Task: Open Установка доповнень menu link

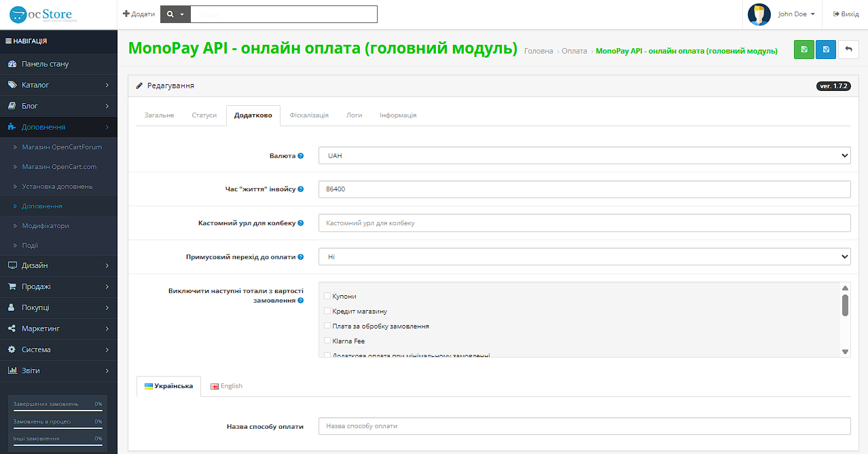Action: [x=57, y=186]
